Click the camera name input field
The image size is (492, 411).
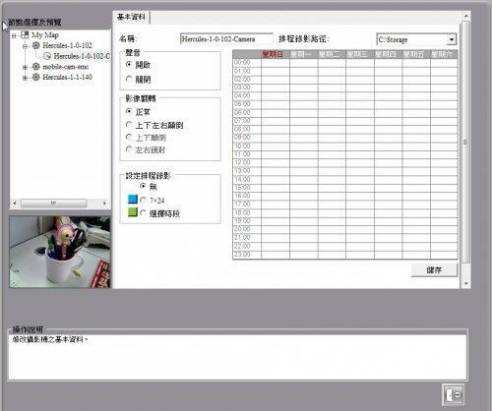point(226,39)
